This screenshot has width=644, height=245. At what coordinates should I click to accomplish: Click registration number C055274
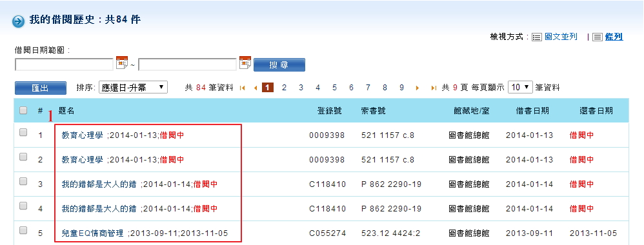pos(327,233)
